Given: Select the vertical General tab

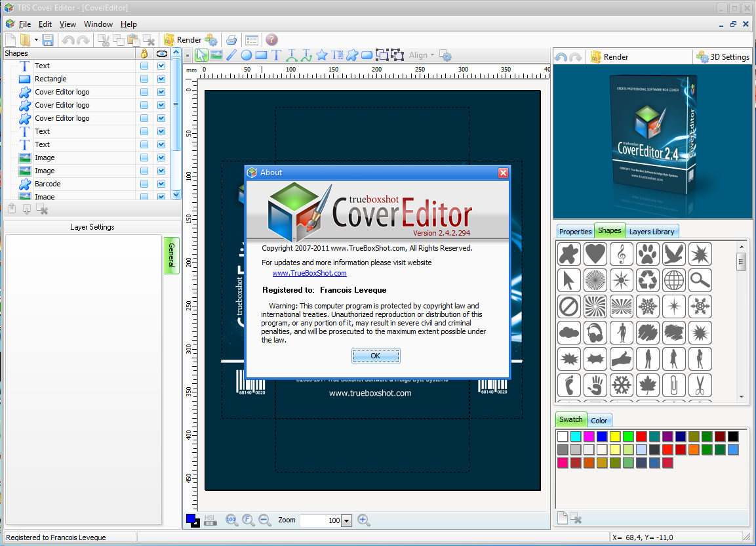Looking at the screenshot, I should (172, 255).
